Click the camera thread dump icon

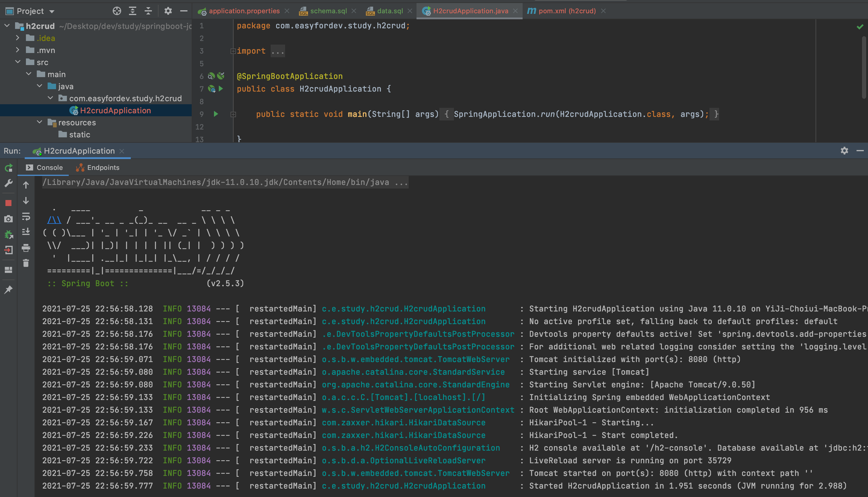8,219
